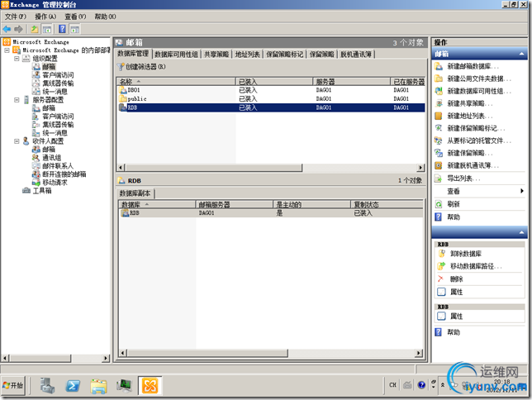Click the database copies pane horizontal scrollbar
This screenshot has width=532, height=400.
pos(207,353)
